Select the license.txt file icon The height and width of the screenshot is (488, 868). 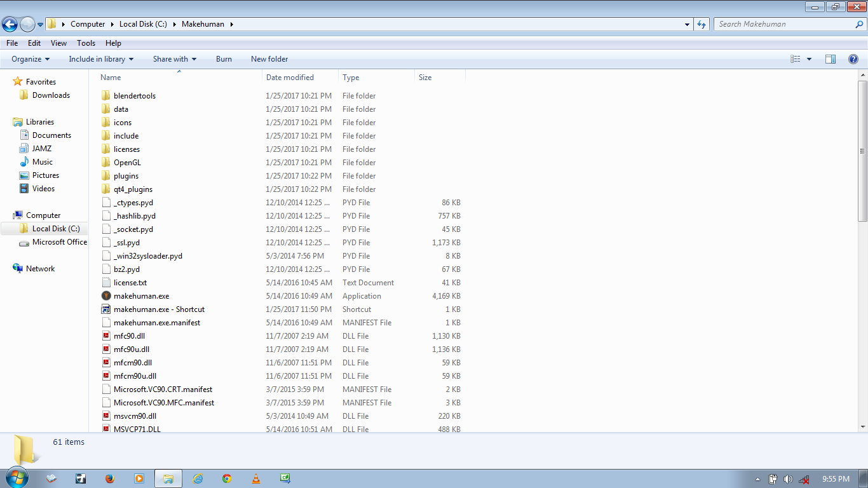click(106, 283)
